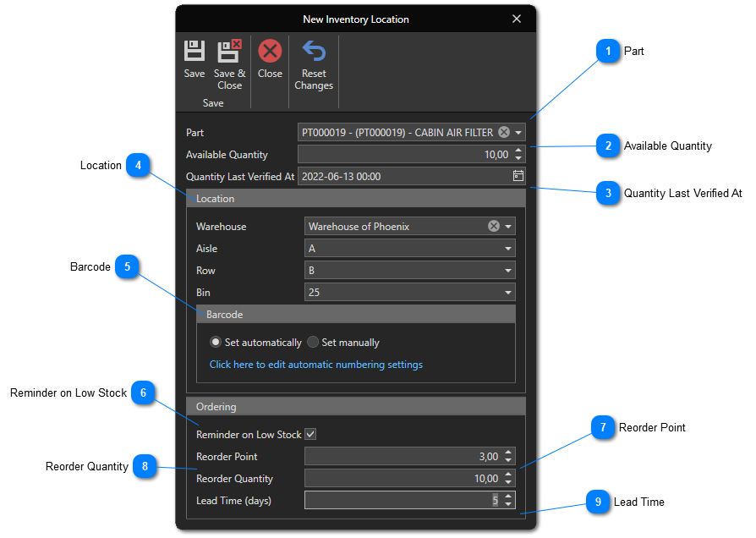Click the Save & Close icon

[x=229, y=52]
